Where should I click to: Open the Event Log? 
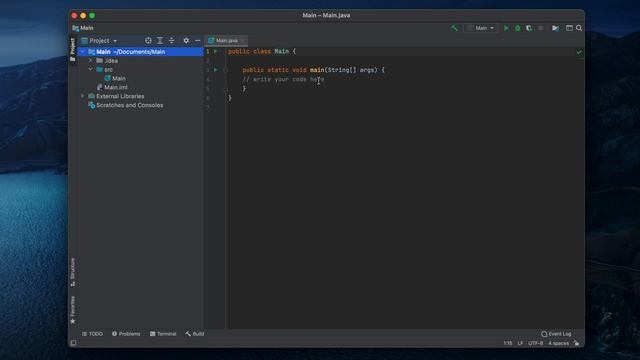(x=556, y=334)
